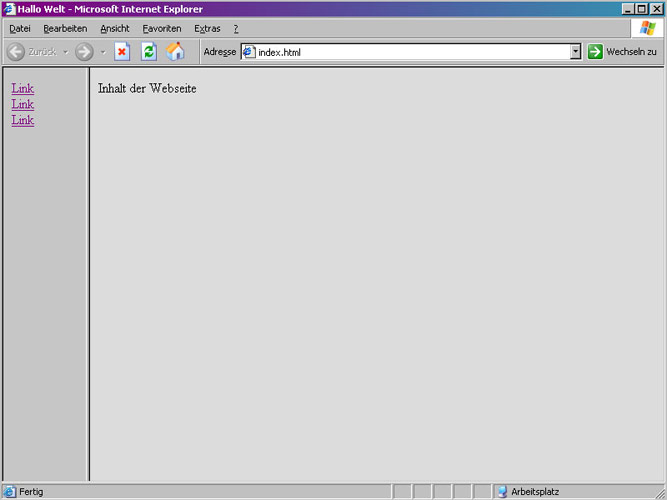Follow the first Link in the sidebar
667x500 pixels.
point(23,88)
